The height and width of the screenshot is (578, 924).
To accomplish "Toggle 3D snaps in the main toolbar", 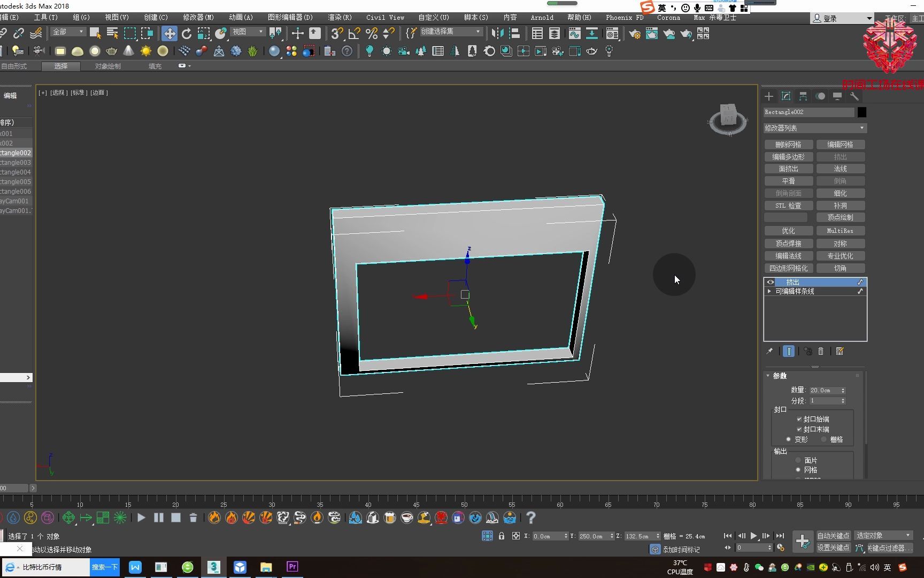I will tap(335, 33).
